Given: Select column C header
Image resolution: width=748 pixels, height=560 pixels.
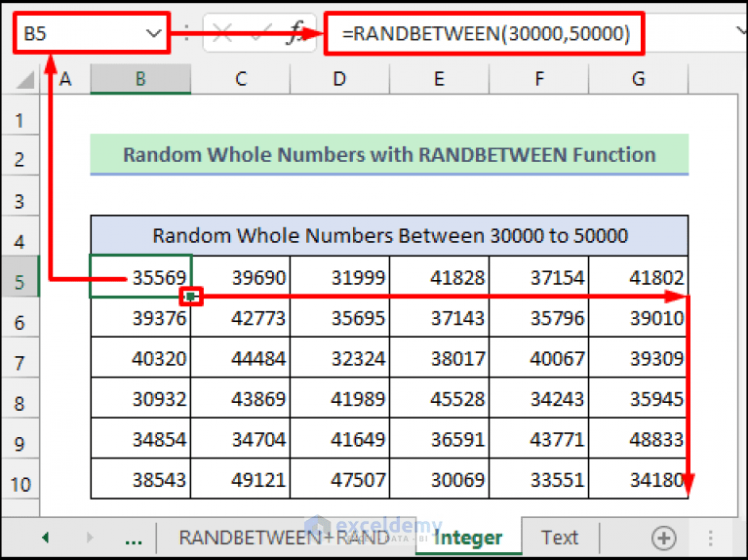Looking at the screenshot, I should pyautogui.click(x=241, y=79).
